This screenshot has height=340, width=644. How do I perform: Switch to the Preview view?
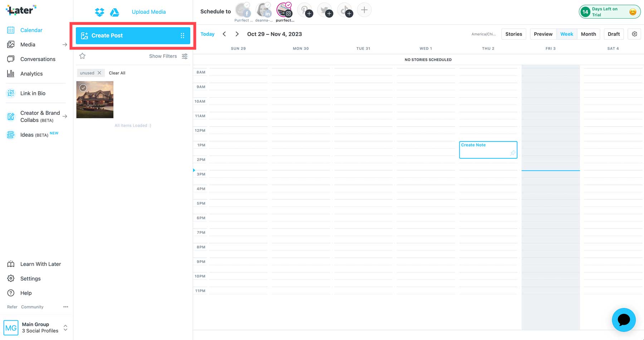click(x=543, y=34)
